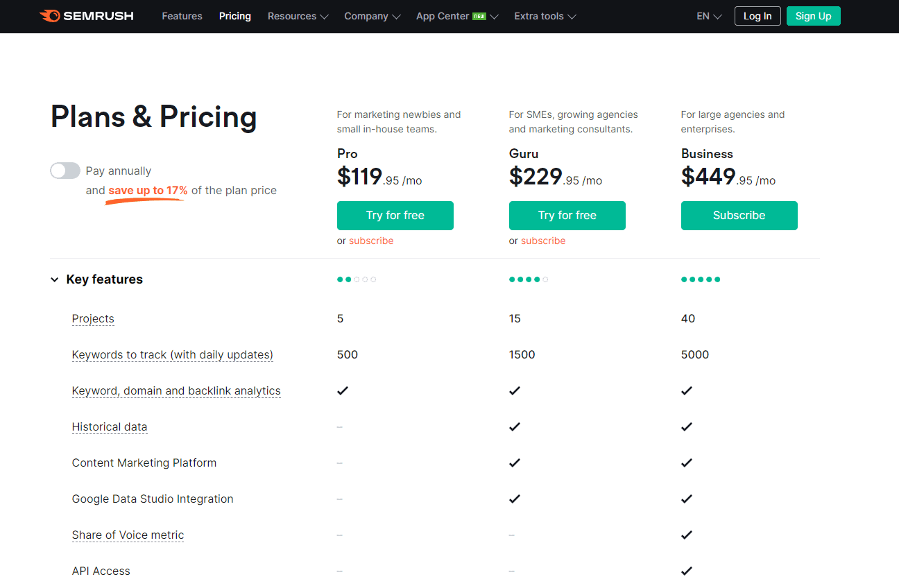Viewport: 899px width, 588px height.
Task: Click the 40 projects value for Business
Action: tap(688, 318)
